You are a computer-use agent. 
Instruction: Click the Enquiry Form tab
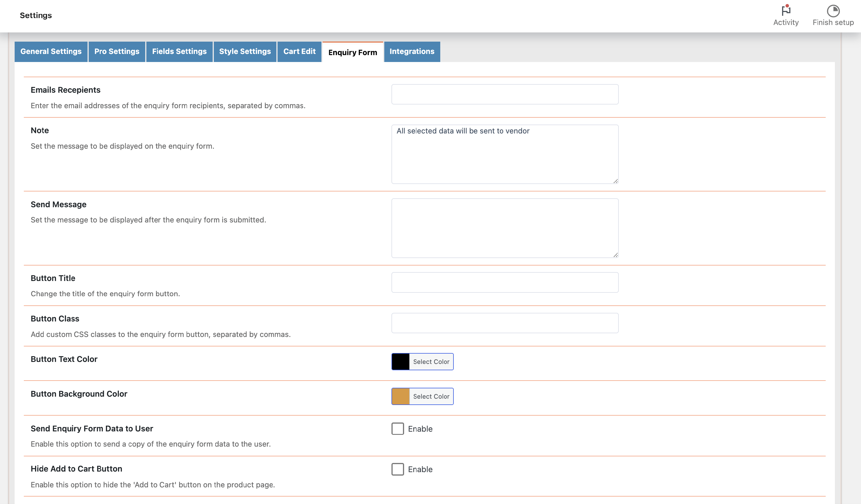(353, 52)
